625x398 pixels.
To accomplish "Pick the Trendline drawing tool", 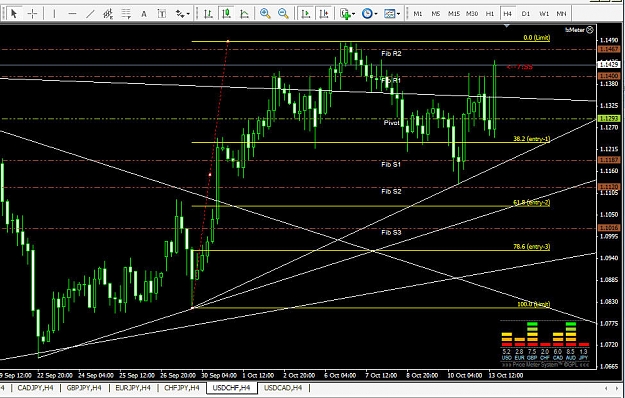I will click(x=90, y=14).
